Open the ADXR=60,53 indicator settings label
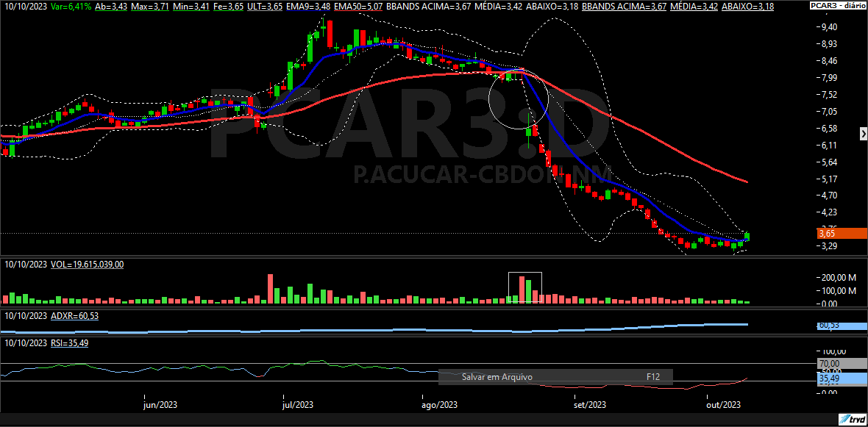The image size is (868, 427). [74, 315]
